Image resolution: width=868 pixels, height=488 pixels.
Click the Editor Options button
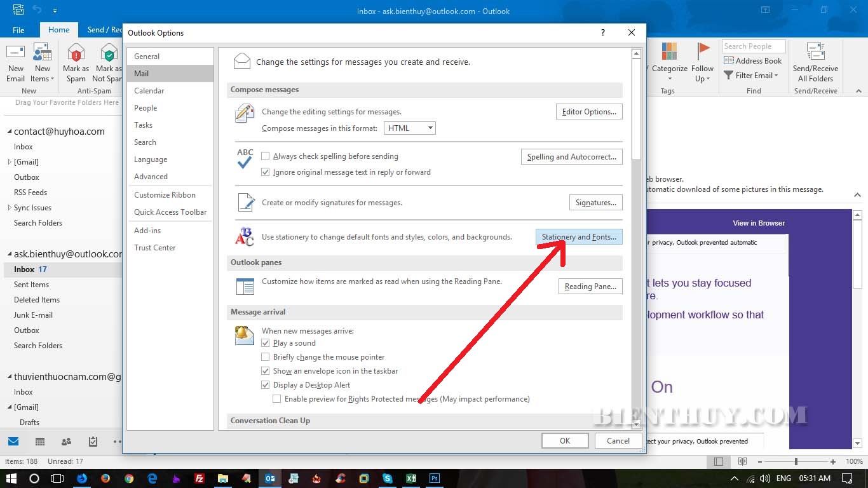[589, 112]
